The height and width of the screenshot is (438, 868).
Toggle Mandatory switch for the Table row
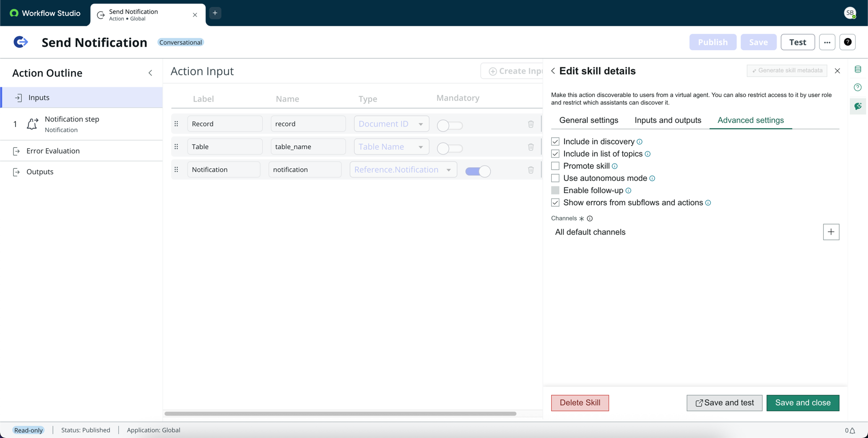[x=450, y=148]
